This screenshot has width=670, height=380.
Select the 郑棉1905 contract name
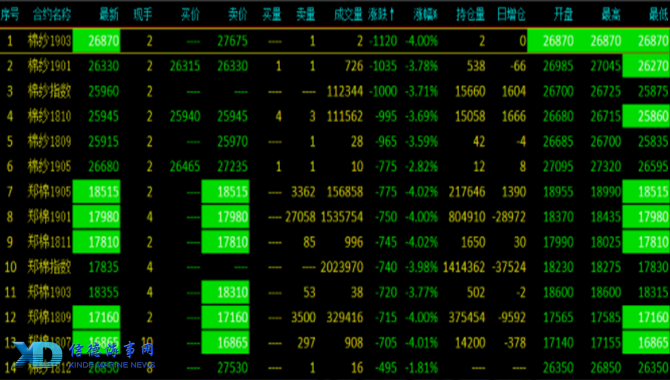click(x=49, y=192)
